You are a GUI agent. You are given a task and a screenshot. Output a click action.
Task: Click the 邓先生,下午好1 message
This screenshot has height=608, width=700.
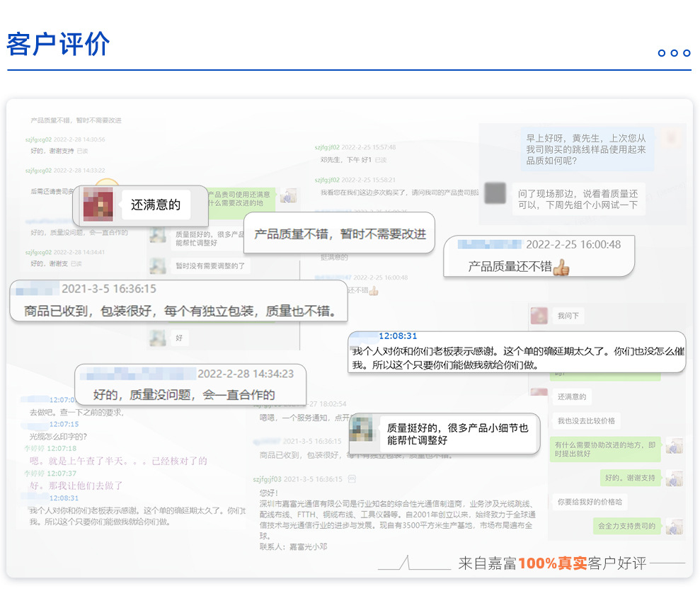(x=346, y=159)
